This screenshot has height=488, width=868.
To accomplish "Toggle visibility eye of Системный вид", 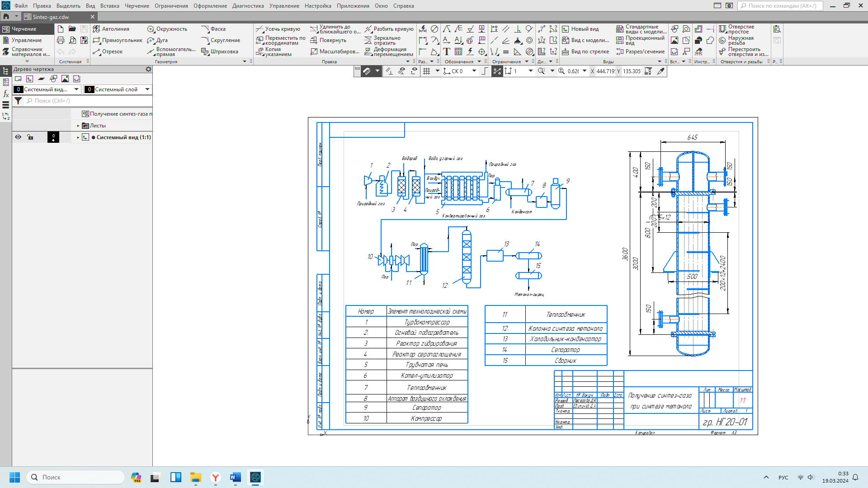I will [18, 137].
